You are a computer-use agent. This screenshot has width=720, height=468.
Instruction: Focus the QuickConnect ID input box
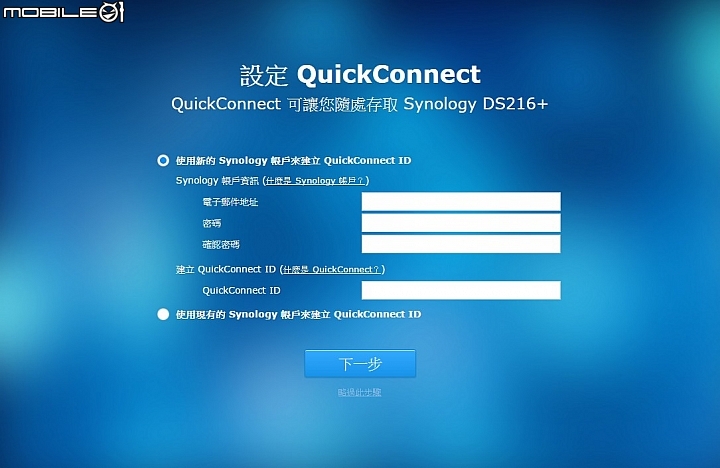click(461, 290)
